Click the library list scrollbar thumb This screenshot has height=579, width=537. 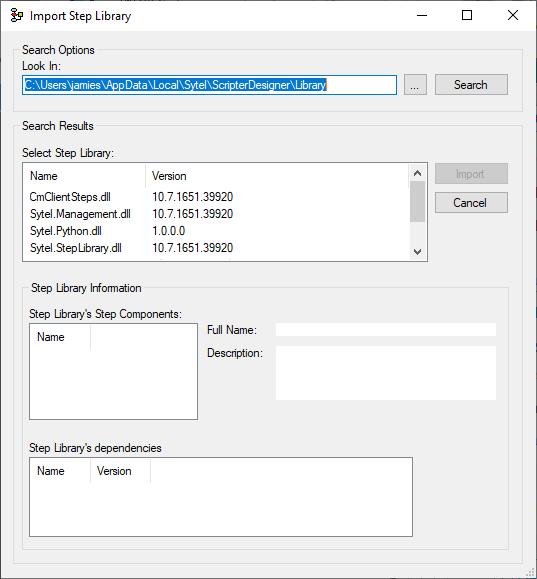(417, 202)
